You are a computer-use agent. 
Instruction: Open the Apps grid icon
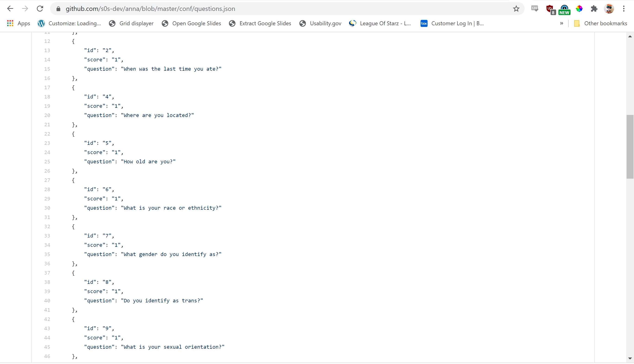click(10, 23)
